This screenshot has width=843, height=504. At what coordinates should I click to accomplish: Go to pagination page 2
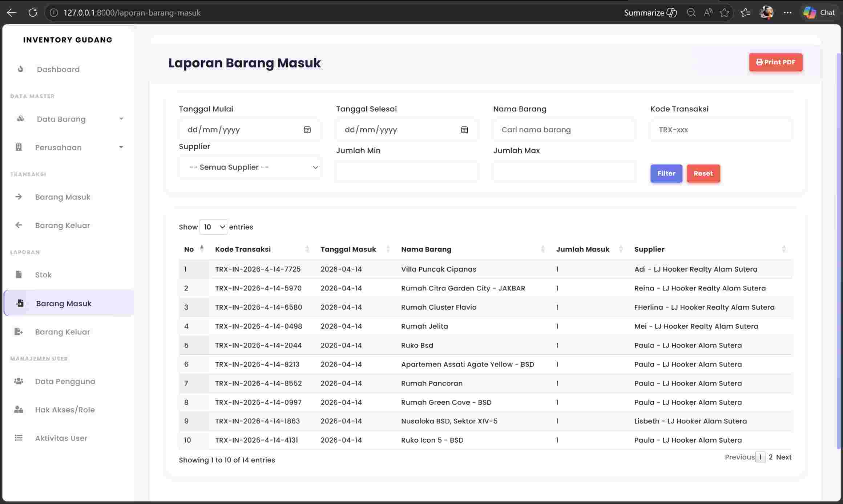pyautogui.click(x=770, y=457)
